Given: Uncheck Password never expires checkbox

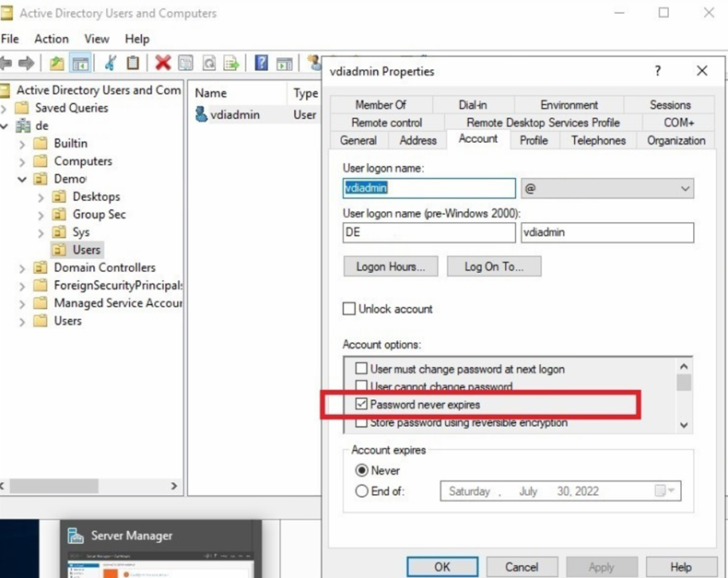Looking at the screenshot, I should click(362, 405).
